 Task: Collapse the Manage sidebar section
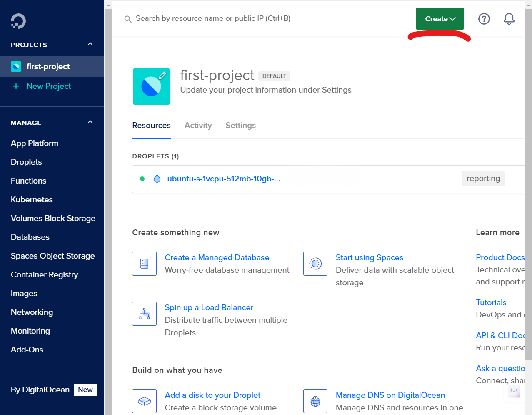(90, 122)
